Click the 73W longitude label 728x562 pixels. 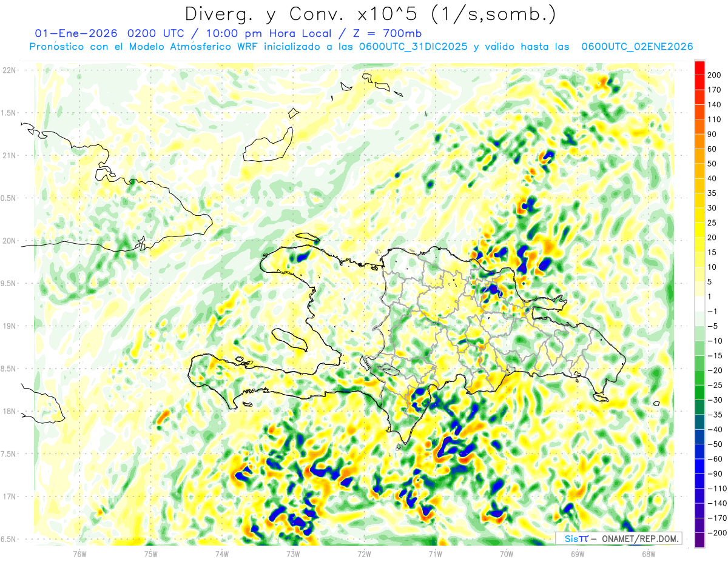click(x=293, y=554)
